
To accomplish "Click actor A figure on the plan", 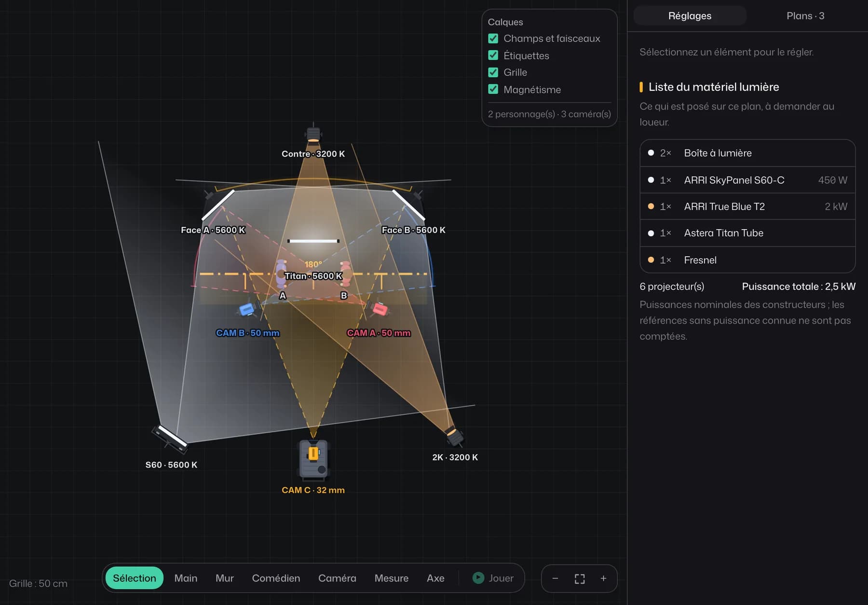I will pos(281,274).
